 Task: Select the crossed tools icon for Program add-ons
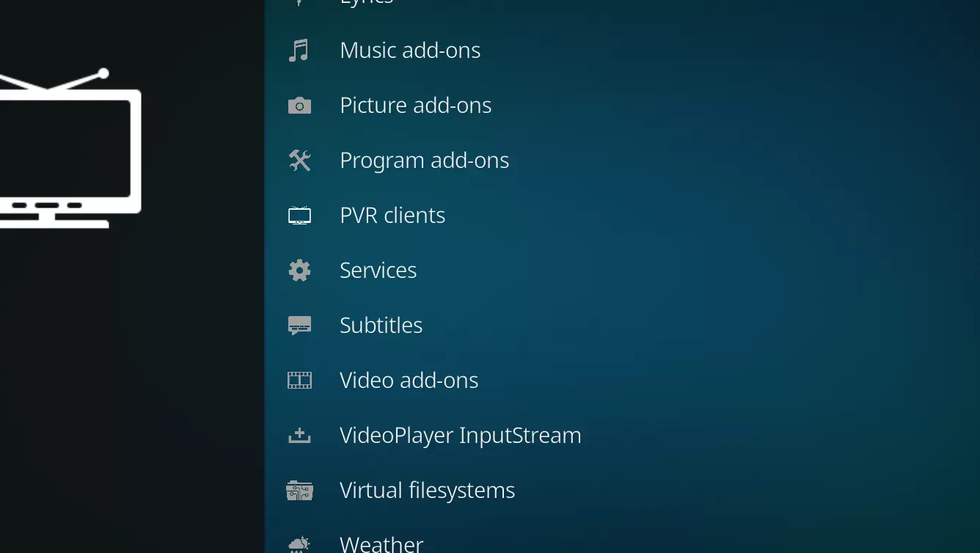[299, 160]
